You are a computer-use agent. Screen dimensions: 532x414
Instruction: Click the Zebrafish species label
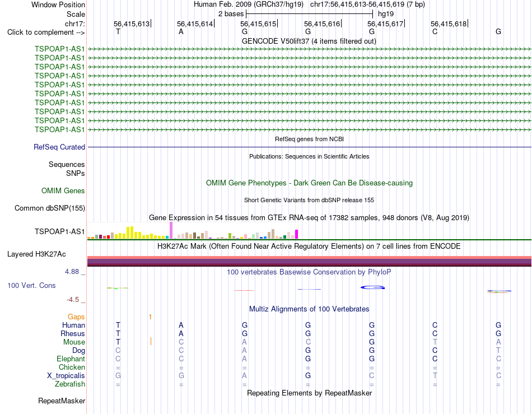[x=70, y=384]
